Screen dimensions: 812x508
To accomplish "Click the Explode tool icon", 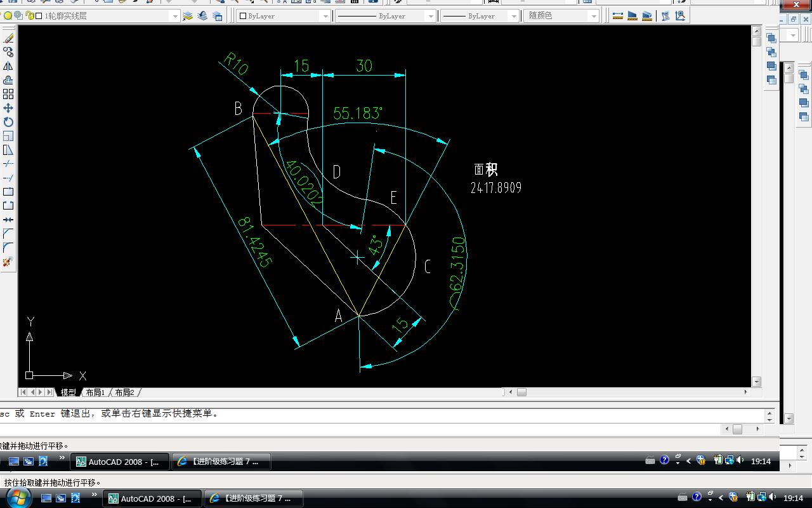I will [x=8, y=262].
